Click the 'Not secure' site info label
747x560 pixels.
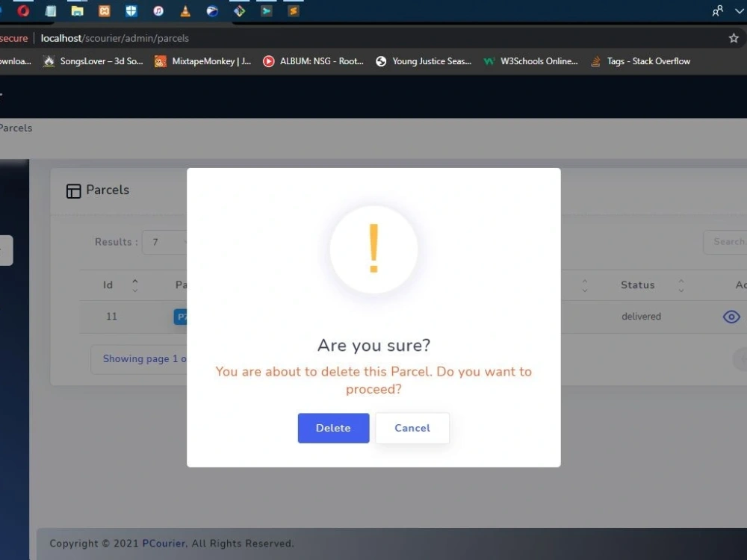click(13, 38)
